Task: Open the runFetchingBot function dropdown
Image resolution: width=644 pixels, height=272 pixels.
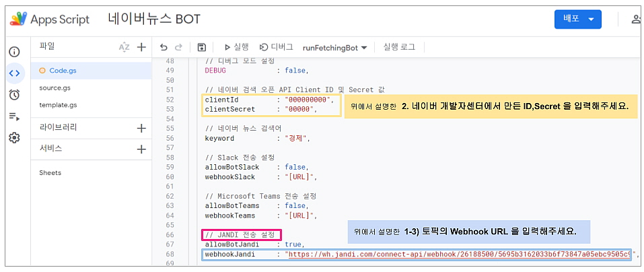Action: click(334, 47)
